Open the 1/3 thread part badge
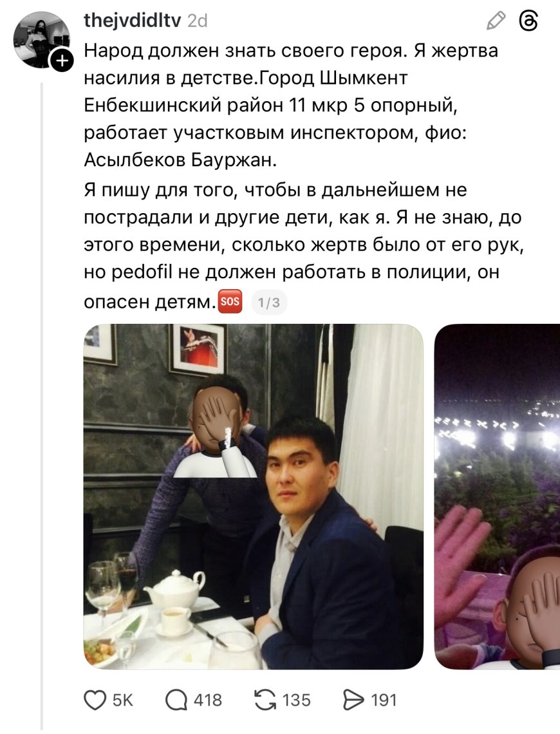Image resolution: width=560 pixels, height=734 pixels. click(x=269, y=303)
